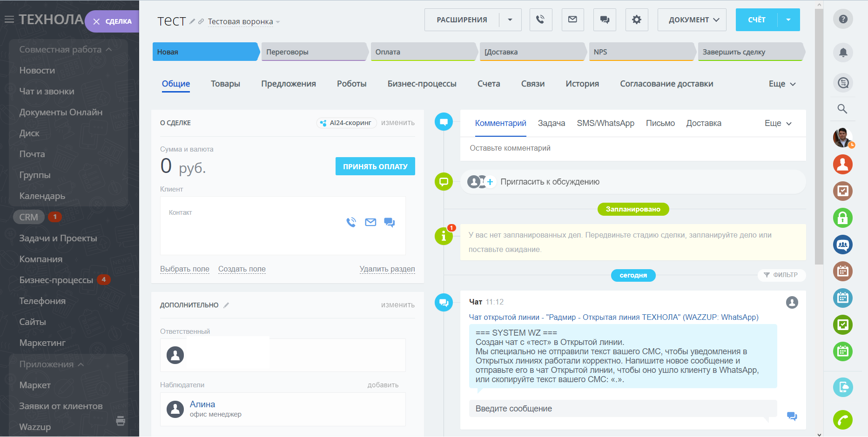Click the green phone button bottom right
Viewport: 868px width, 437px height.
click(842, 420)
